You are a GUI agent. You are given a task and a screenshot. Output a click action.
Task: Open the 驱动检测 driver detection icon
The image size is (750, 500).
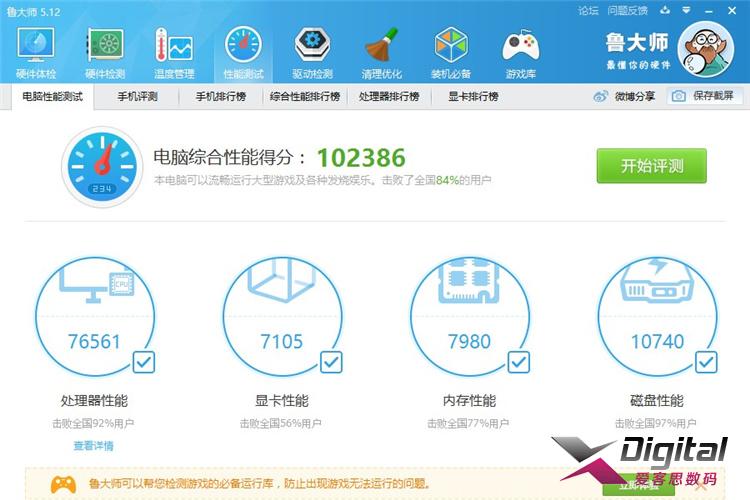pos(312,53)
